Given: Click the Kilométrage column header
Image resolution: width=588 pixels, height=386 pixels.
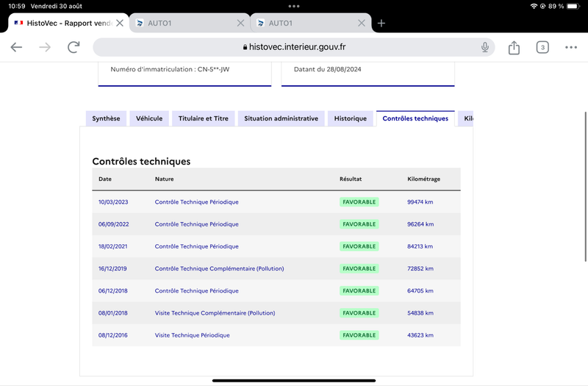Looking at the screenshot, I should pyautogui.click(x=424, y=179).
